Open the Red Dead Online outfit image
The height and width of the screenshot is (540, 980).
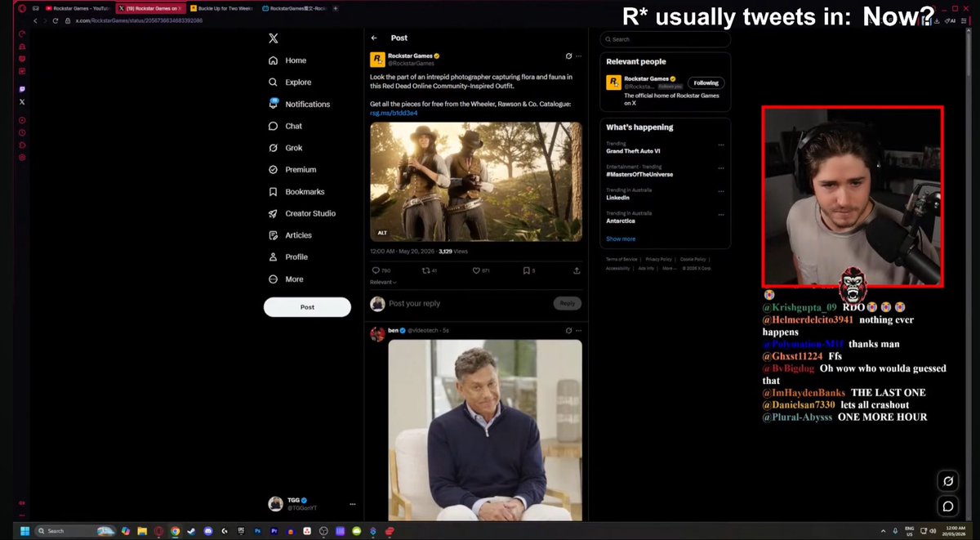(x=476, y=181)
